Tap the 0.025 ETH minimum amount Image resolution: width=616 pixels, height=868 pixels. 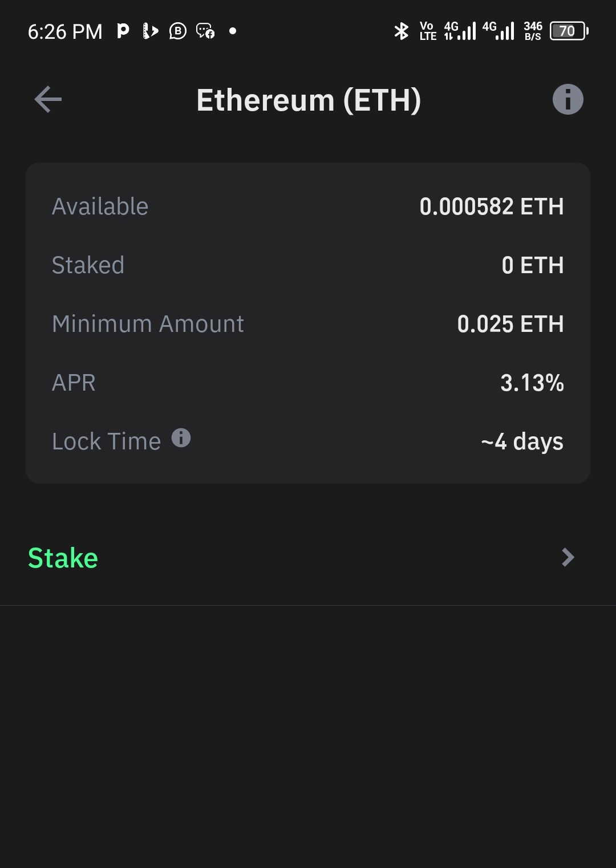pyautogui.click(x=510, y=324)
